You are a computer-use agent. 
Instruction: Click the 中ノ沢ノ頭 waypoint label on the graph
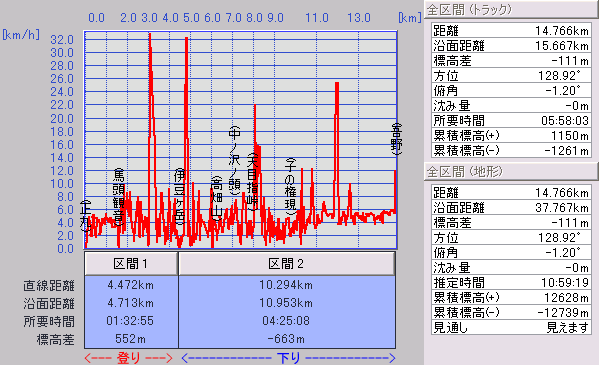click(x=235, y=161)
